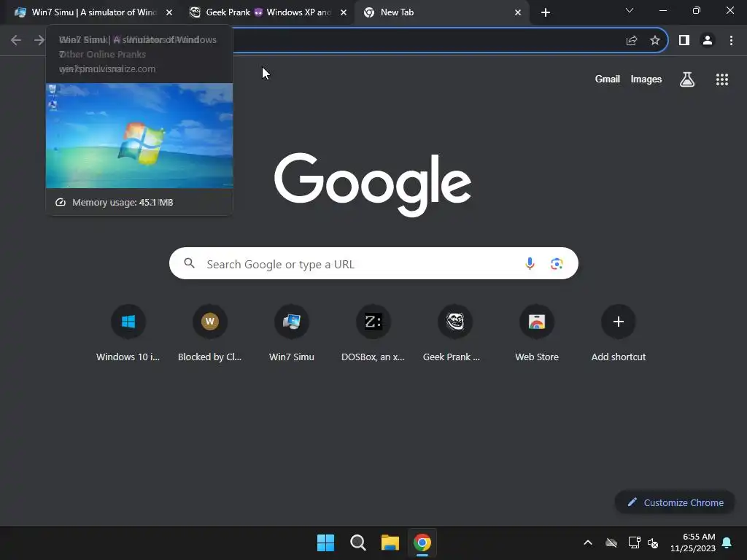Viewport: 747px width, 560px height.
Task: Open a new tab with plus button
Action: 546,12
